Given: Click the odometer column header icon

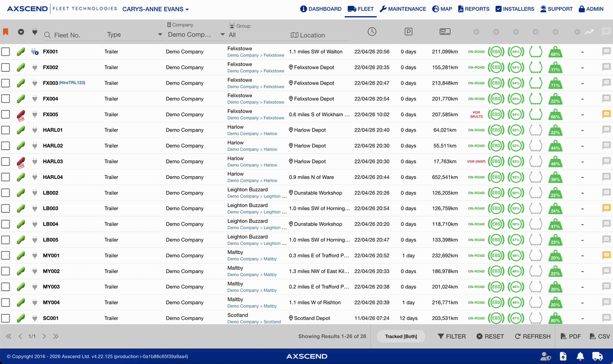Looking at the screenshot, I should (x=445, y=32).
